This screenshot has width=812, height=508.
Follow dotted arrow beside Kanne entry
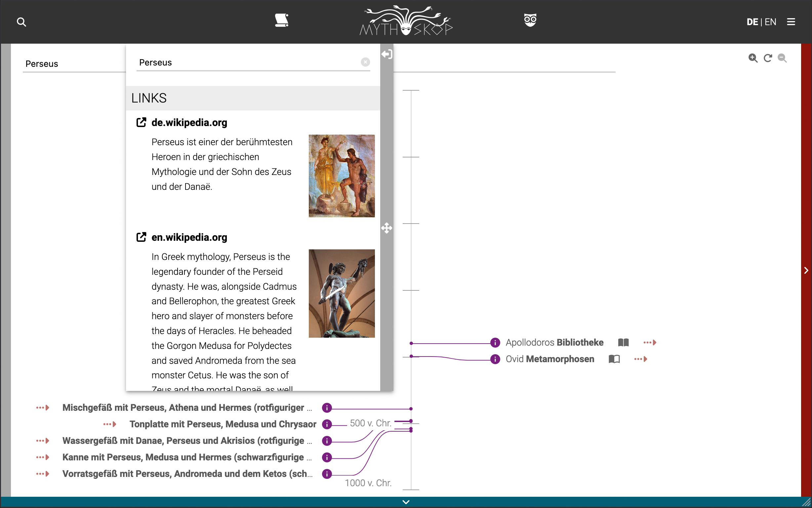tap(43, 457)
